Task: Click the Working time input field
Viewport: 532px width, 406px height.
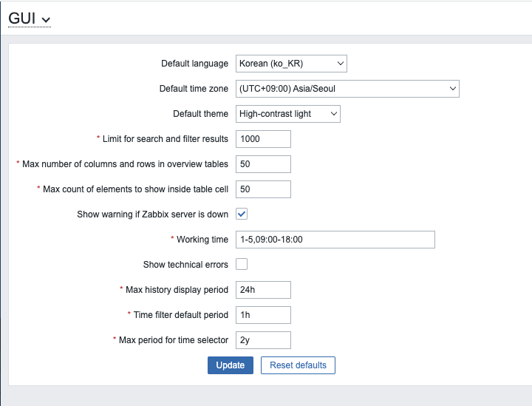Action: click(335, 240)
